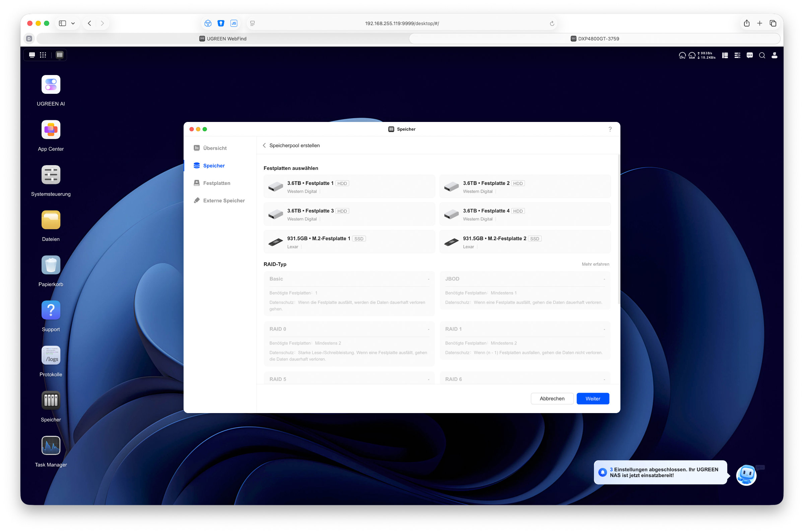Open Protokolle logs icon
This screenshot has height=532, width=804.
pyautogui.click(x=51, y=355)
